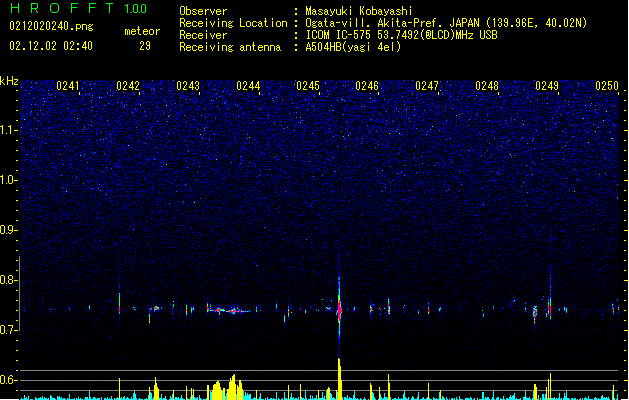629x400 pixels.
Task: Click the meteor echo streak just after 0249
Action: tap(550, 307)
